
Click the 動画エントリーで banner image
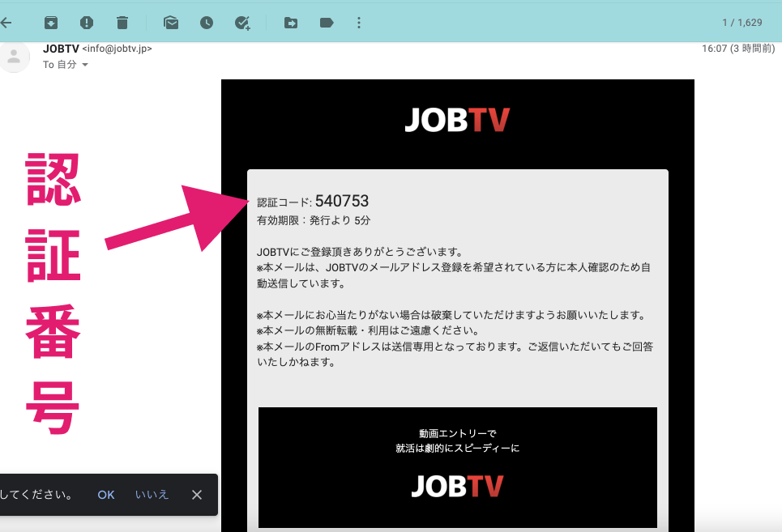click(x=458, y=467)
